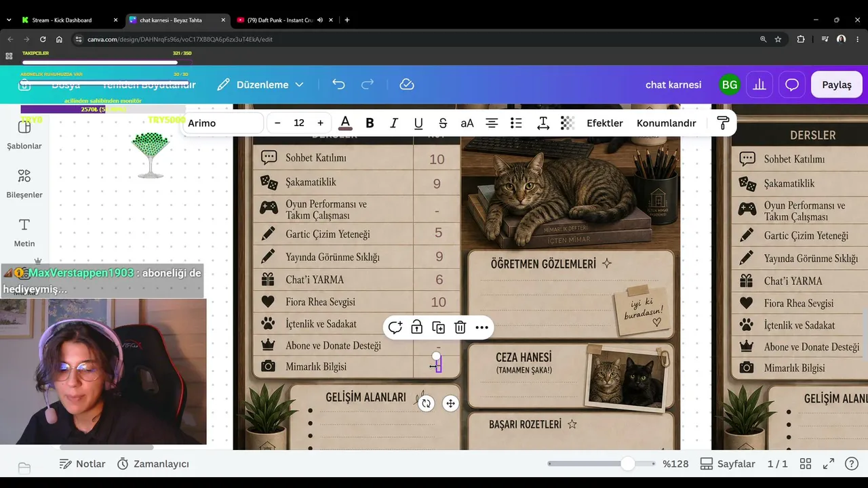
Task: Check the cloud save status icon
Action: pos(407,85)
